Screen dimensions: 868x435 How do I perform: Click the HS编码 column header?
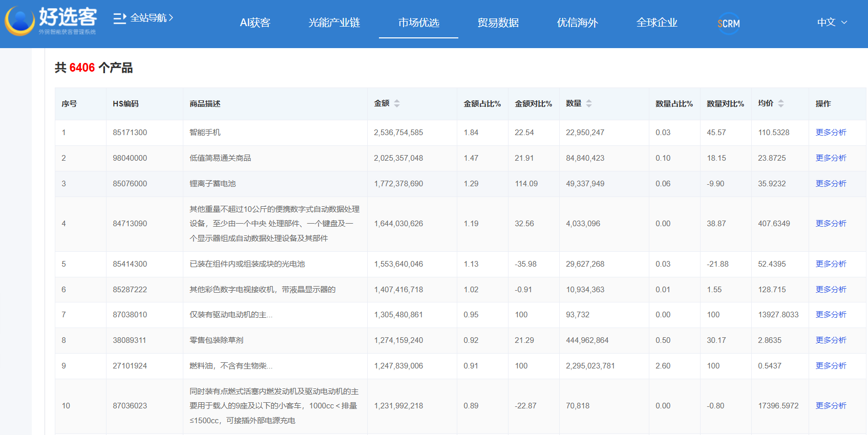pyautogui.click(x=126, y=104)
